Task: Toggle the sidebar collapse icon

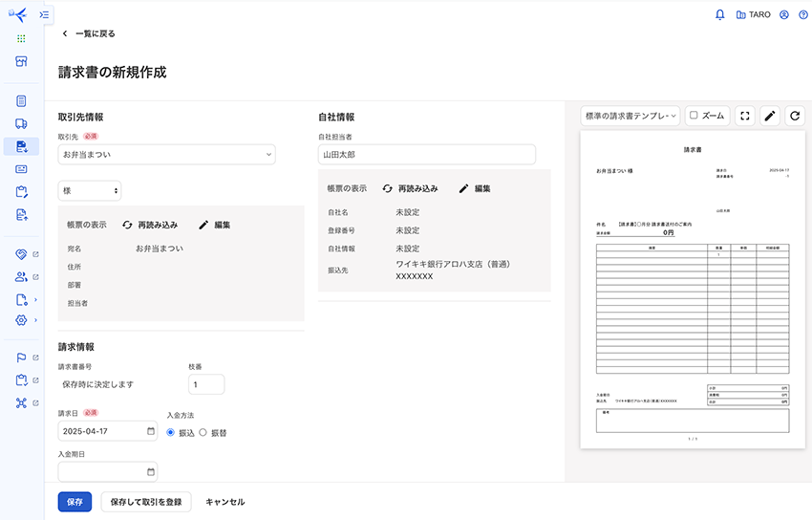Action: 45,15
